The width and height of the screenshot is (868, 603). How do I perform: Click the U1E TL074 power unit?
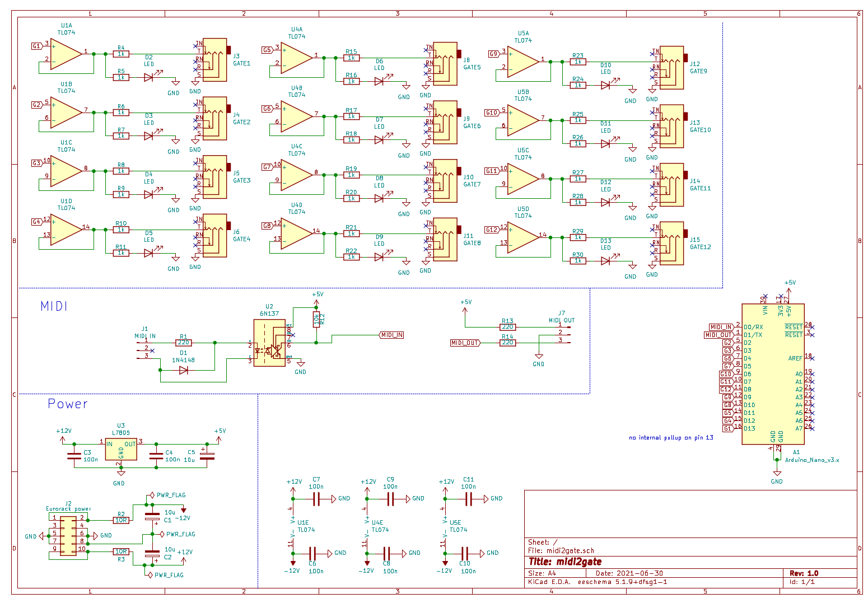coord(292,526)
